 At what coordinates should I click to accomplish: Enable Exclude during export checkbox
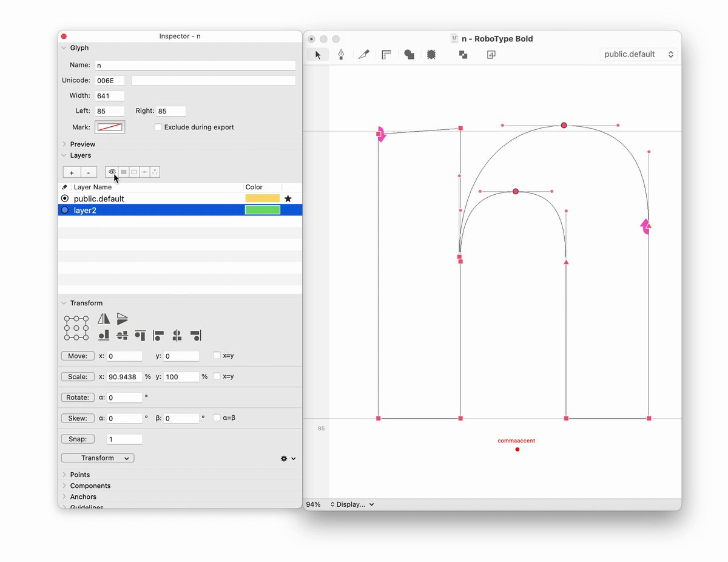pos(158,127)
